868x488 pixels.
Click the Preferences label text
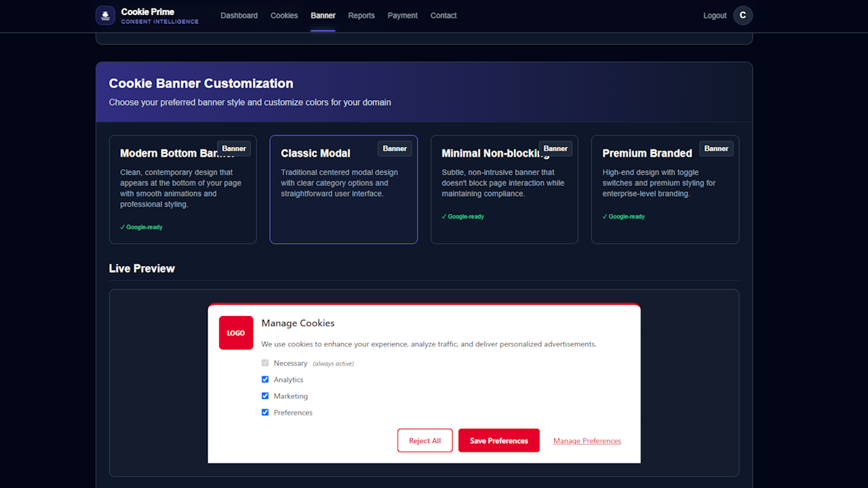[293, 413]
